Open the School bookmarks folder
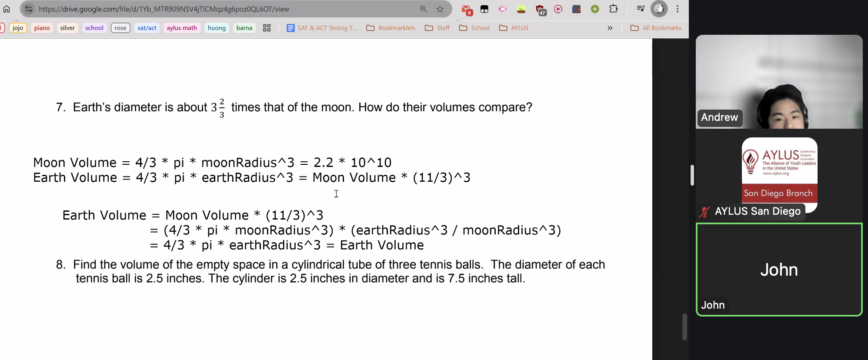The image size is (868, 360). click(x=474, y=28)
